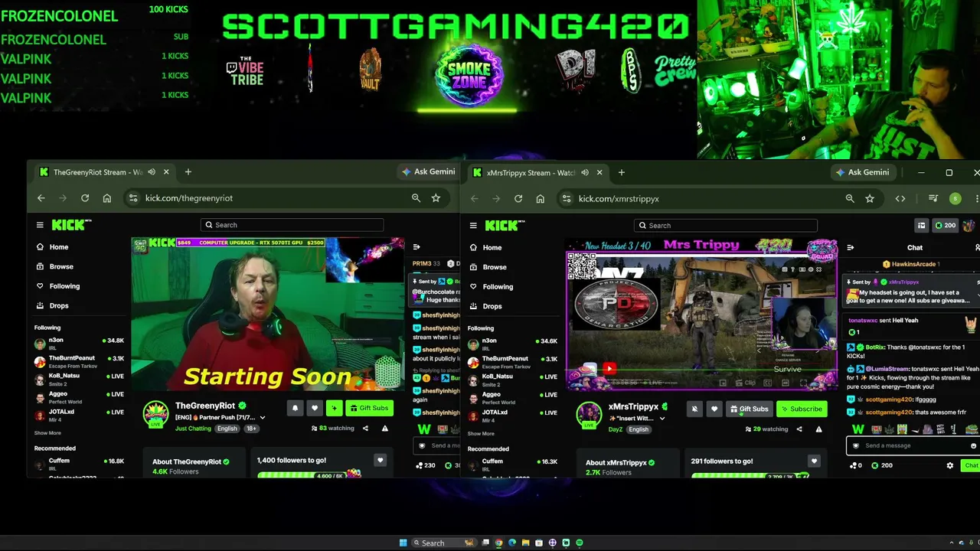Open the hamburger menu in TheGreenyRiot window
The height and width of the screenshot is (551, 980).
pyautogui.click(x=40, y=225)
